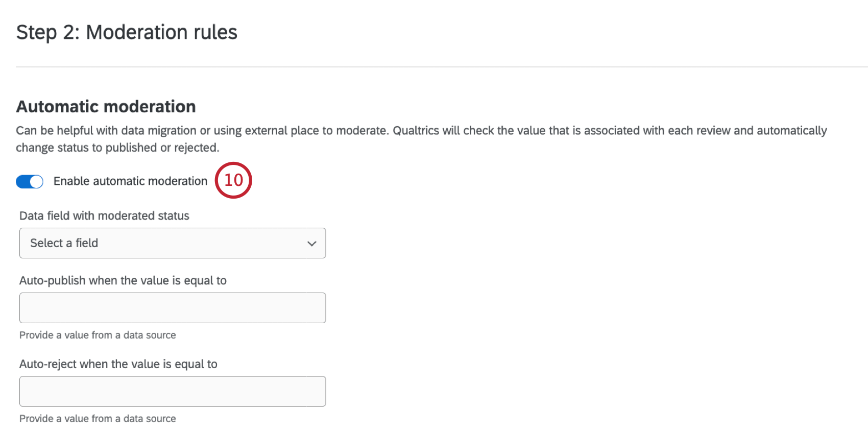
Task: Click the circled number 10 annotation
Action: (x=233, y=180)
